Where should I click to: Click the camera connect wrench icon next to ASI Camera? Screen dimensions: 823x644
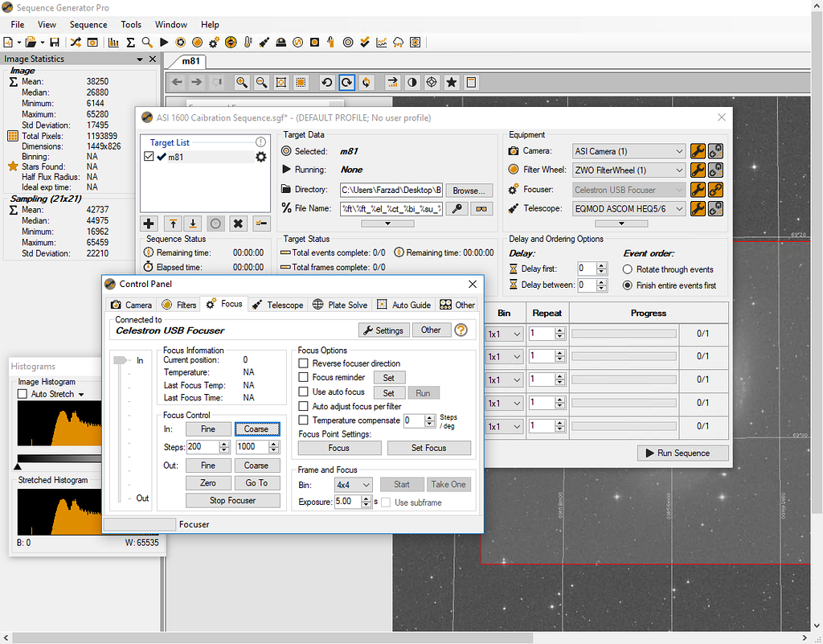click(x=698, y=151)
